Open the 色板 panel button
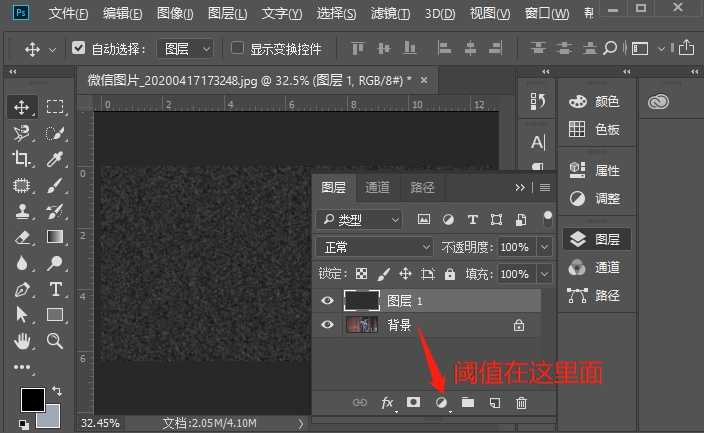Screen dimensions: 704x433 [595, 129]
